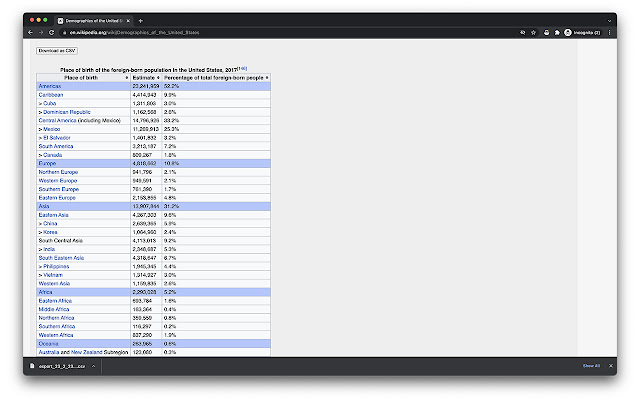Reload the Wikipedia page

click(x=52, y=33)
